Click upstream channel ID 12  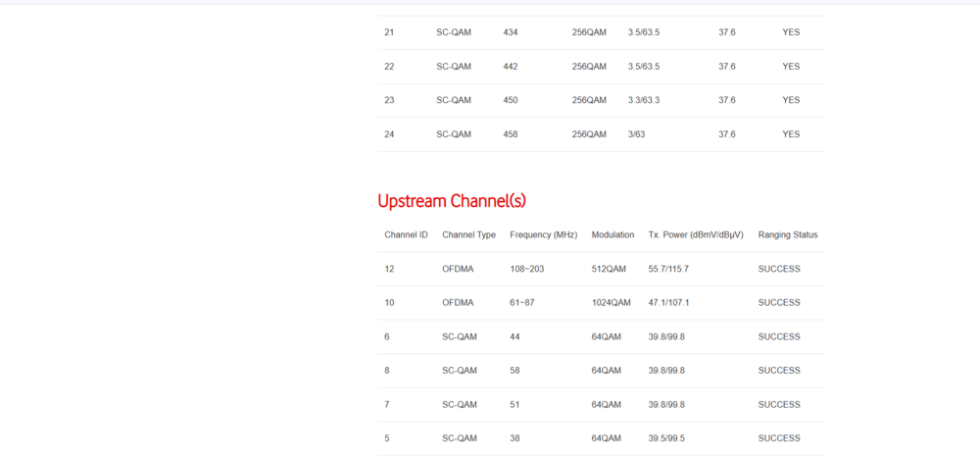[x=389, y=269]
